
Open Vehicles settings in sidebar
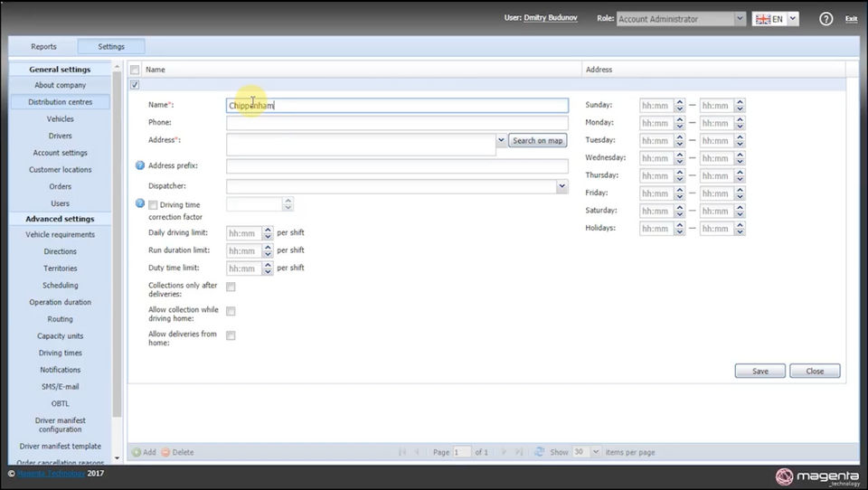coord(61,119)
